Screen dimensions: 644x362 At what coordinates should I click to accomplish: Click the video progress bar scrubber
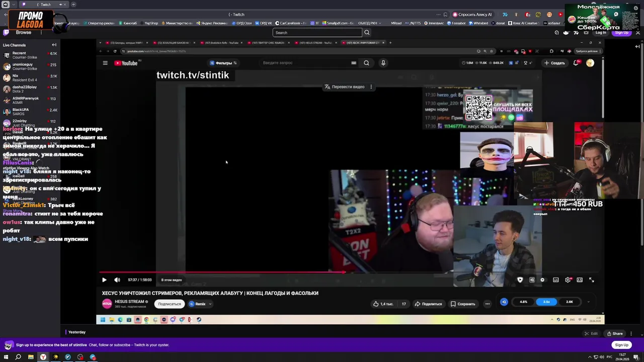point(344,272)
